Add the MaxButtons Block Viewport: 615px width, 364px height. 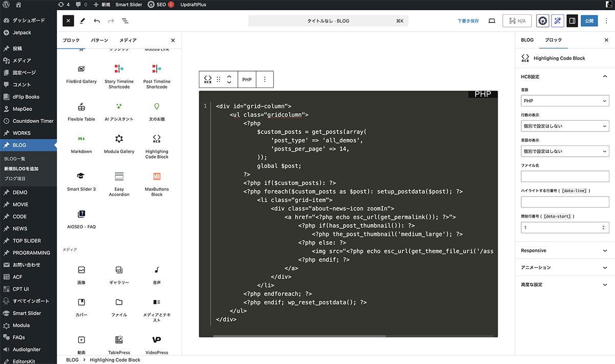(157, 183)
